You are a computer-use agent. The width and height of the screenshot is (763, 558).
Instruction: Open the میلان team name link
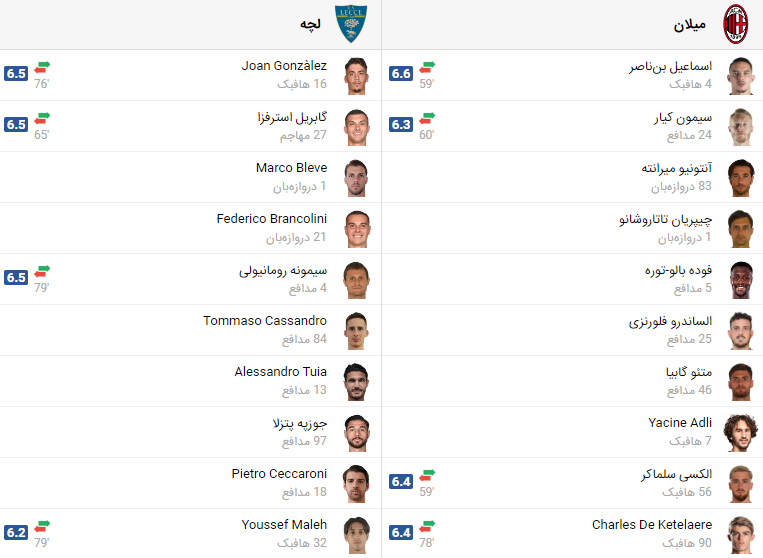pos(690,24)
